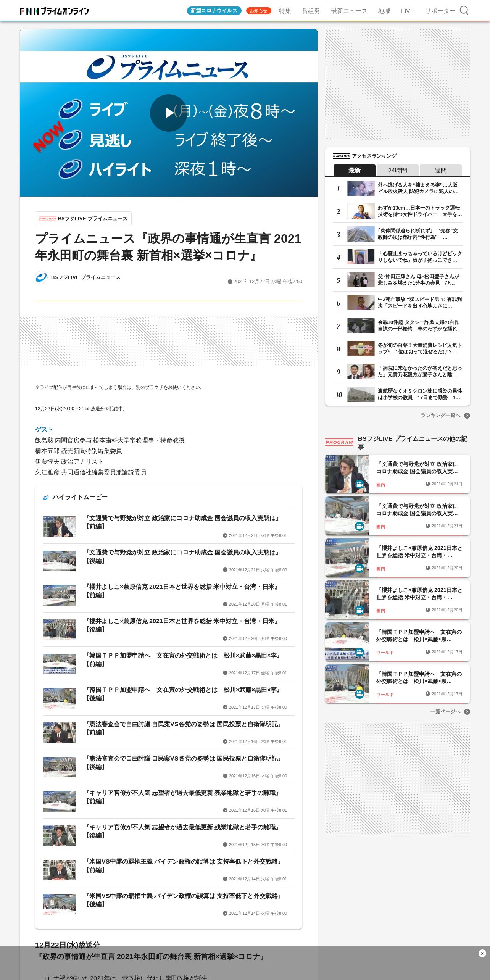Click the 一覧ページへ arrow icon
490x980 pixels.
point(467,712)
